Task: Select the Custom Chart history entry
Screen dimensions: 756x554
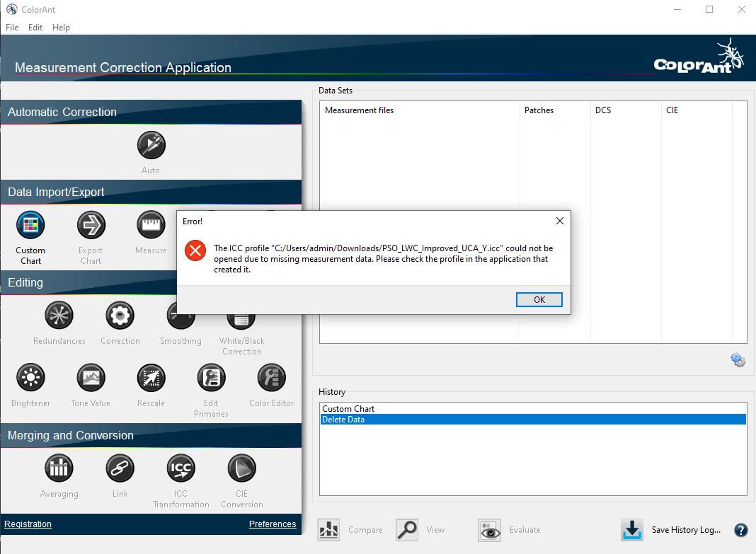Action: pos(533,408)
